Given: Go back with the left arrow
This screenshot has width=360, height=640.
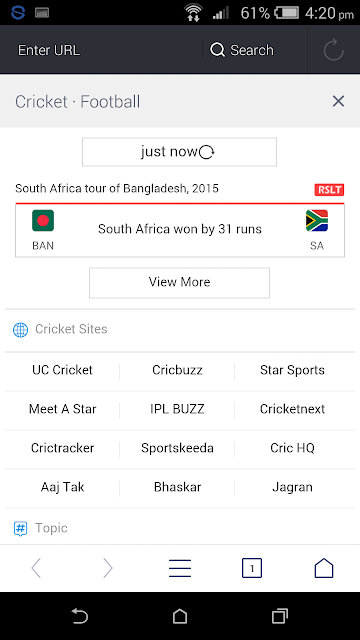Looking at the screenshot, I should click(x=36, y=568).
